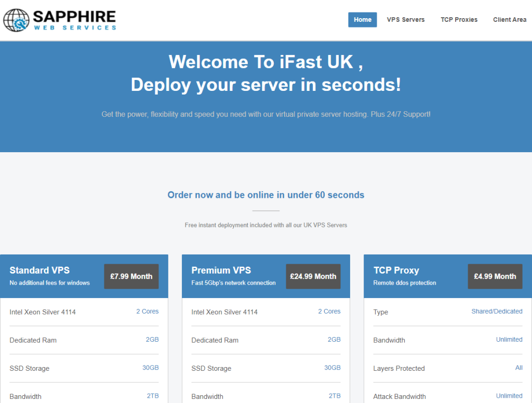
Task: Click 'No additional fees for windows' subtitle
Action: coord(49,283)
